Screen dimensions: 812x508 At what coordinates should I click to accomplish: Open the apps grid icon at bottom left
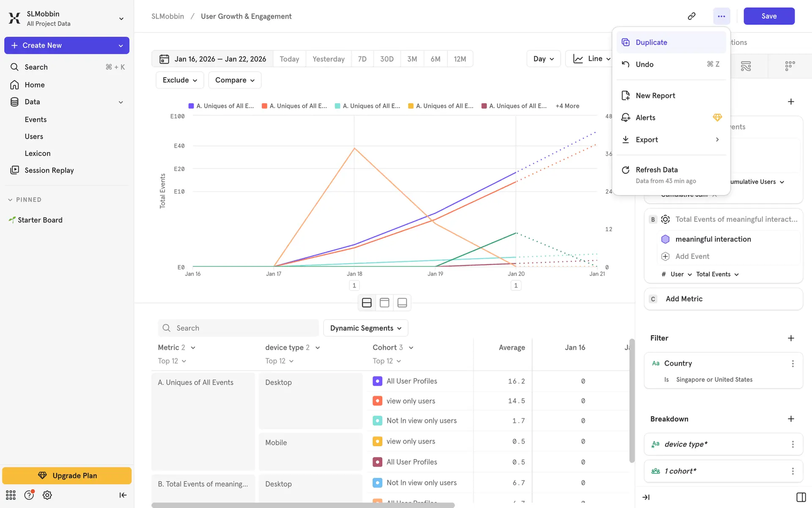click(11, 495)
